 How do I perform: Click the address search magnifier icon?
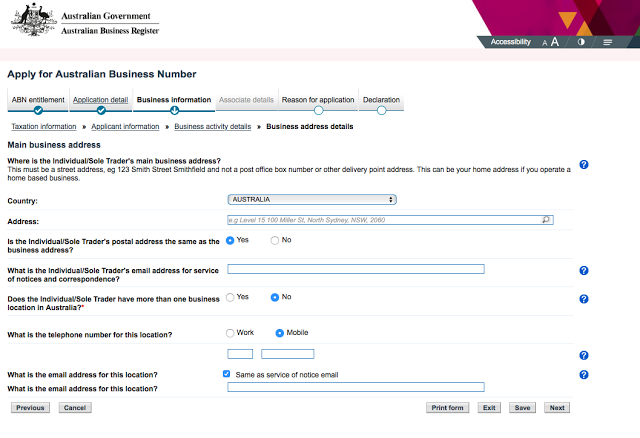pyautogui.click(x=546, y=220)
